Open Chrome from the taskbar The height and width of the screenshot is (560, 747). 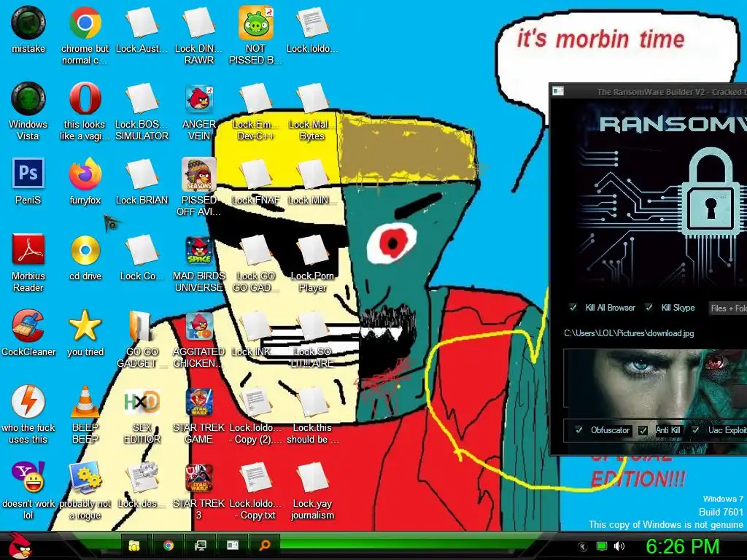169,545
